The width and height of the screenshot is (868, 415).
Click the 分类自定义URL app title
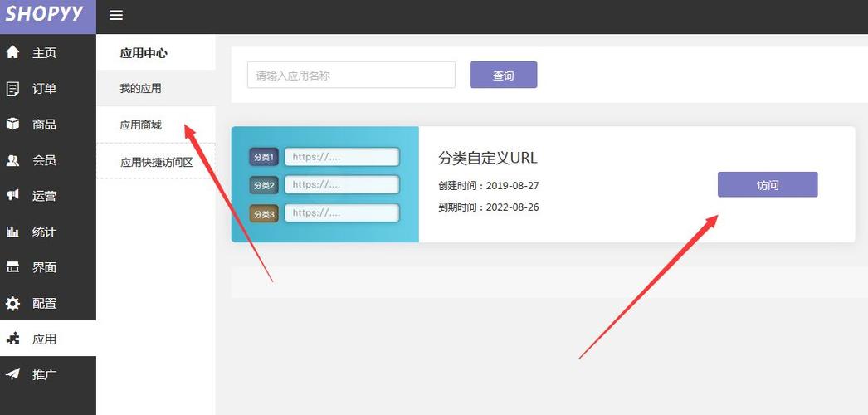coord(488,159)
